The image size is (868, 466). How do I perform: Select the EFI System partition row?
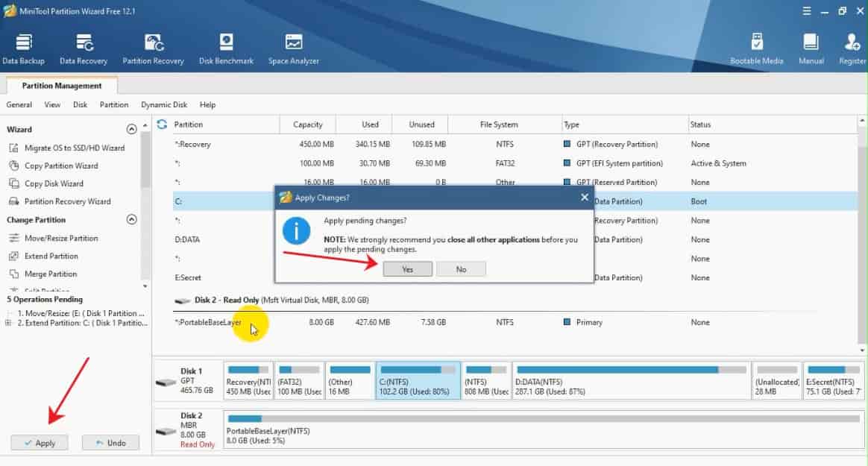tap(515, 163)
